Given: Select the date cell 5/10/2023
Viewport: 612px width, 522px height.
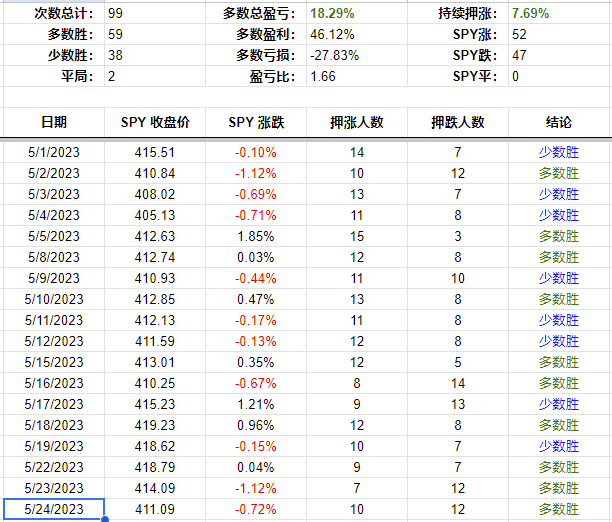Looking at the screenshot, I should (54, 299).
